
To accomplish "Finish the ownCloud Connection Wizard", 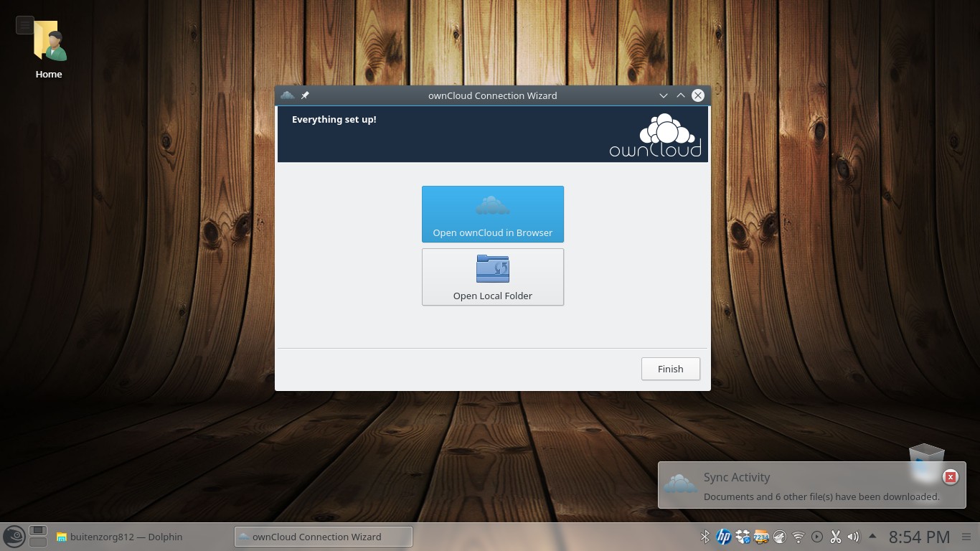I will 671,369.
